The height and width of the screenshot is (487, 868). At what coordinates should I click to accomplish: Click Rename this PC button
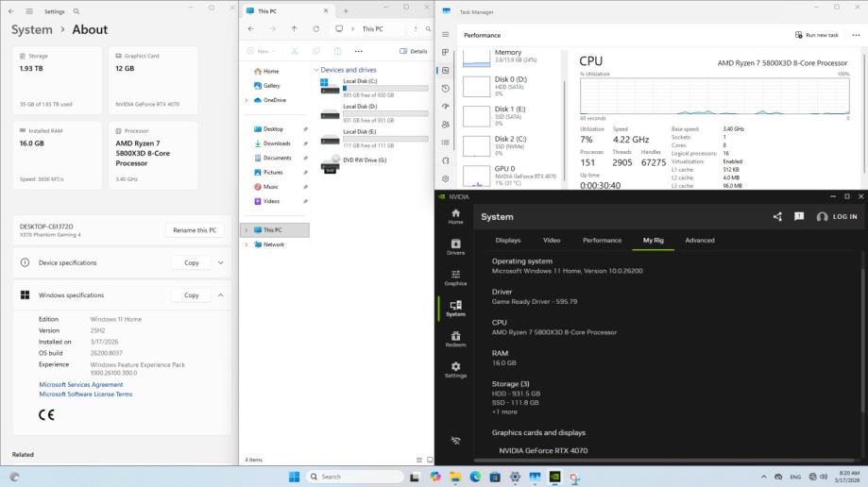coord(195,230)
